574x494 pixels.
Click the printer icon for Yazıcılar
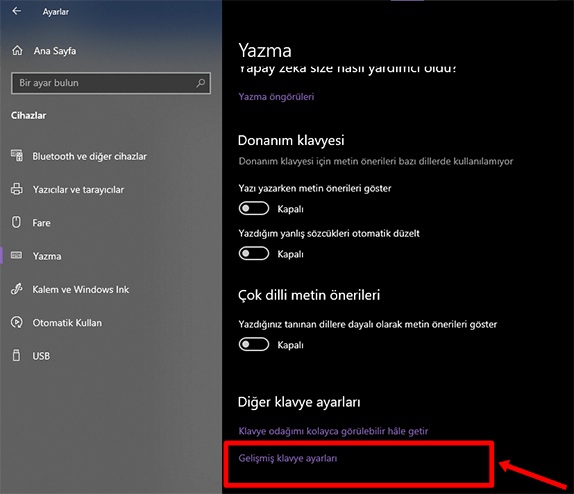[17, 189]
